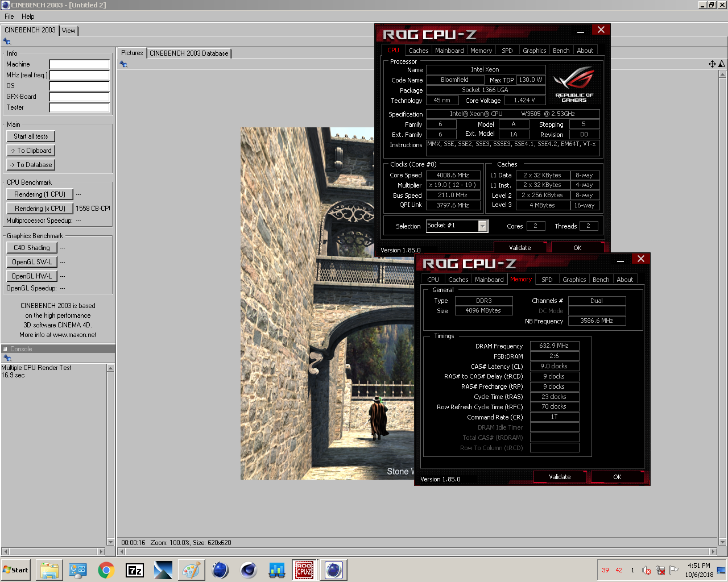Launch 7-Zip from the taskbar

coord(135,570)
